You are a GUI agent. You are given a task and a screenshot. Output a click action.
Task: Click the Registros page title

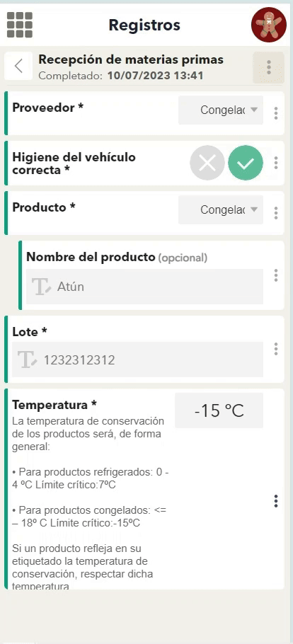tap(144, 25)
